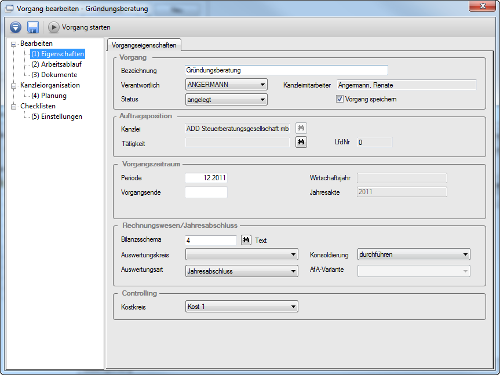Click the Bilanzschema field showing 4

point(211,240)
